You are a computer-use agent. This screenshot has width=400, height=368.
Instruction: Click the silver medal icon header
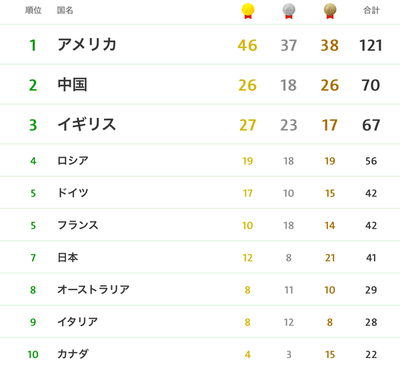point(289,11)
